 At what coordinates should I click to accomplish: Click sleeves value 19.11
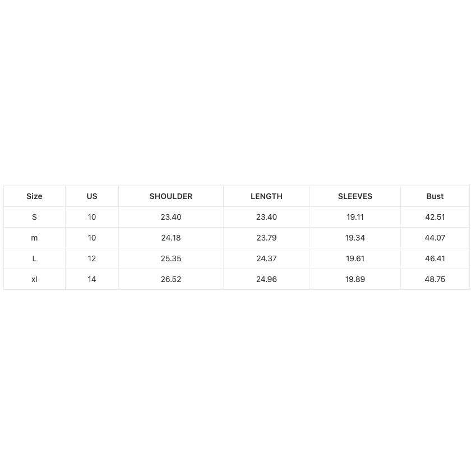coord(355,217)
